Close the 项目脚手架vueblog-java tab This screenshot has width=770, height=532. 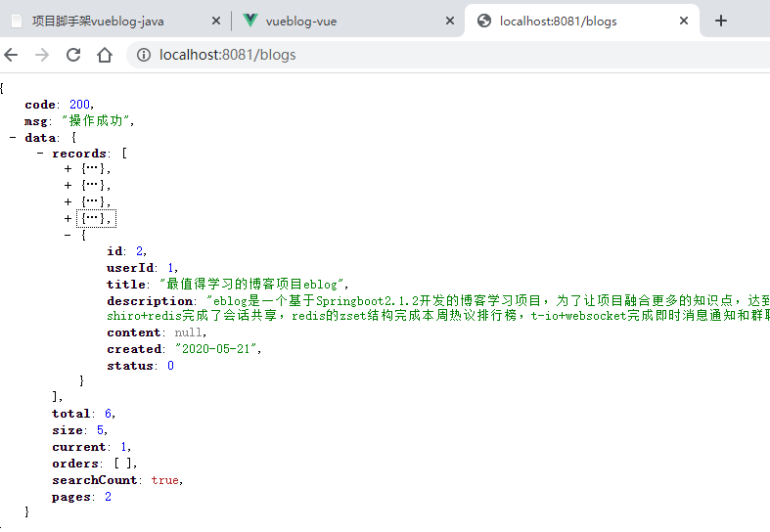pyautogui.click(x=216, y=21)
